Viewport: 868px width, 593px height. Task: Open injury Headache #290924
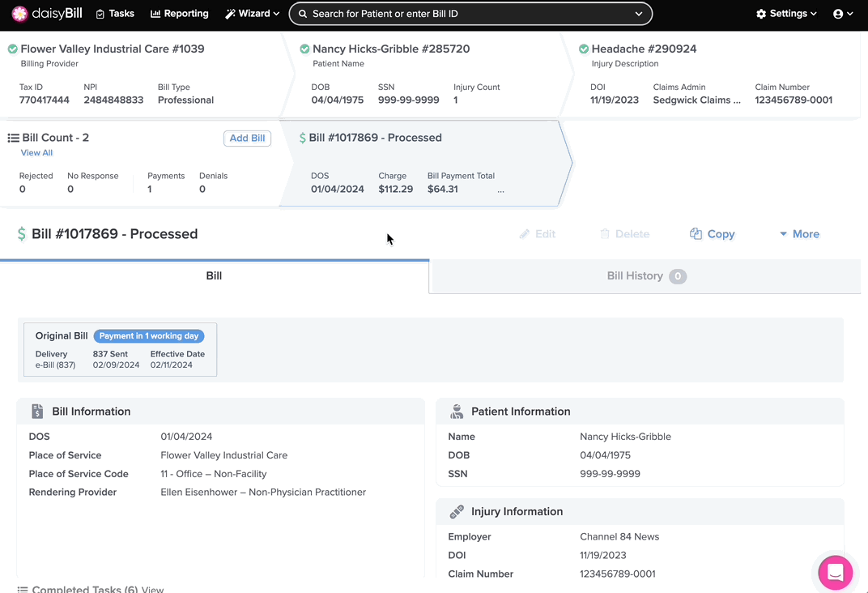pos(644,49)
